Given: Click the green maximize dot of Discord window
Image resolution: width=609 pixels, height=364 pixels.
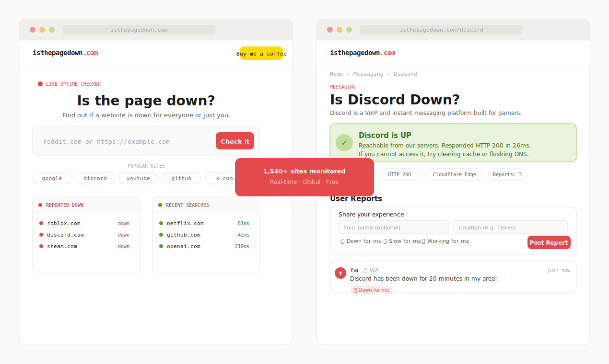Looking at the screenshot, I should [349, 30].
